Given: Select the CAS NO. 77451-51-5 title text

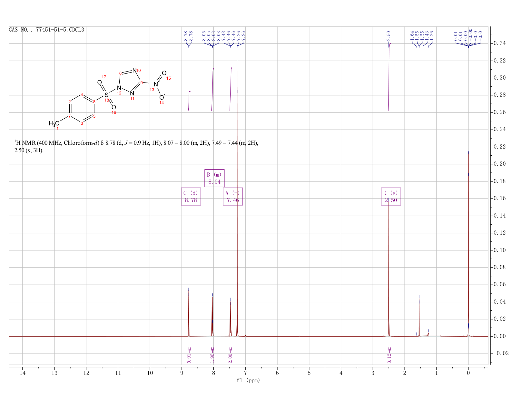Looking at the screenshot, I should [46, 30].
